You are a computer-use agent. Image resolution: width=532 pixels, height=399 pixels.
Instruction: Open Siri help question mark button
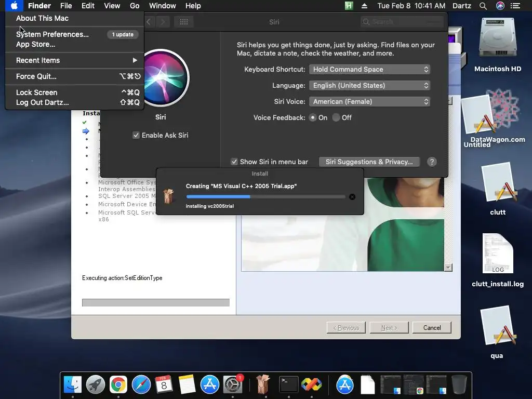point(432,162)
